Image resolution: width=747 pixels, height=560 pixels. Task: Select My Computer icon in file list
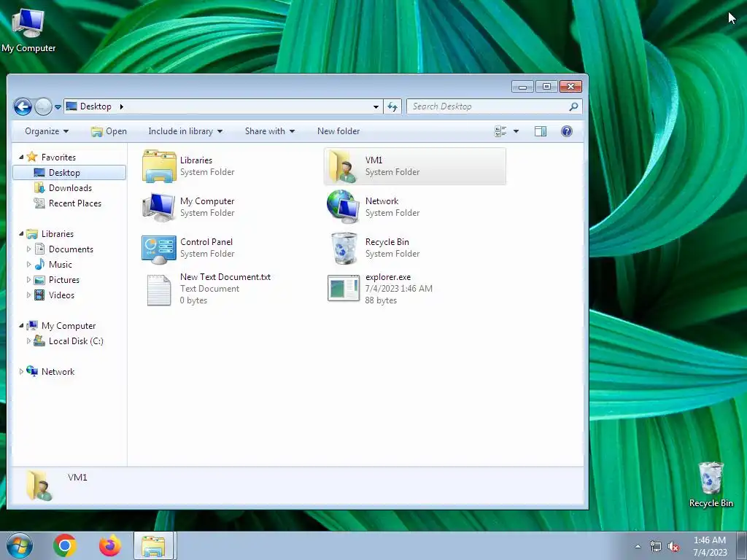(158, 207)
